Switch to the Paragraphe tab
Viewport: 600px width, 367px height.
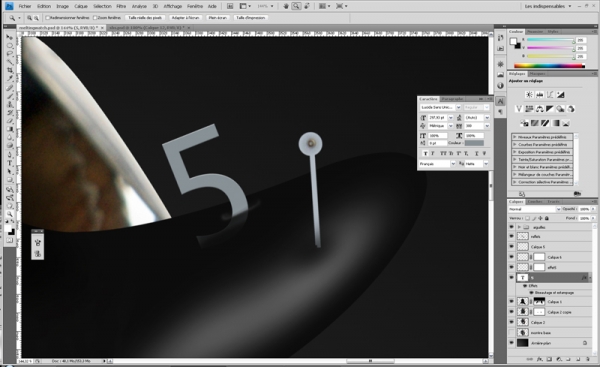pos(453,99)
